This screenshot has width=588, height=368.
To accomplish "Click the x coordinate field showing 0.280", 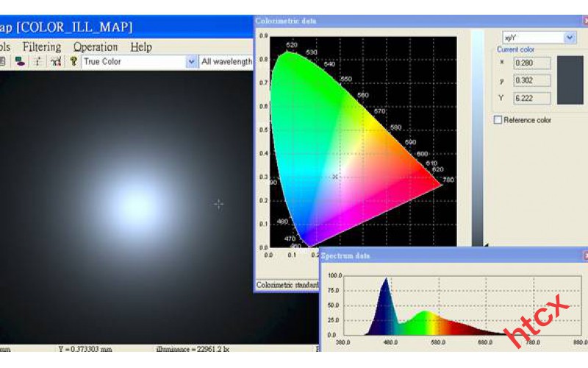I will pyautogui.click(x=532, y=63).
